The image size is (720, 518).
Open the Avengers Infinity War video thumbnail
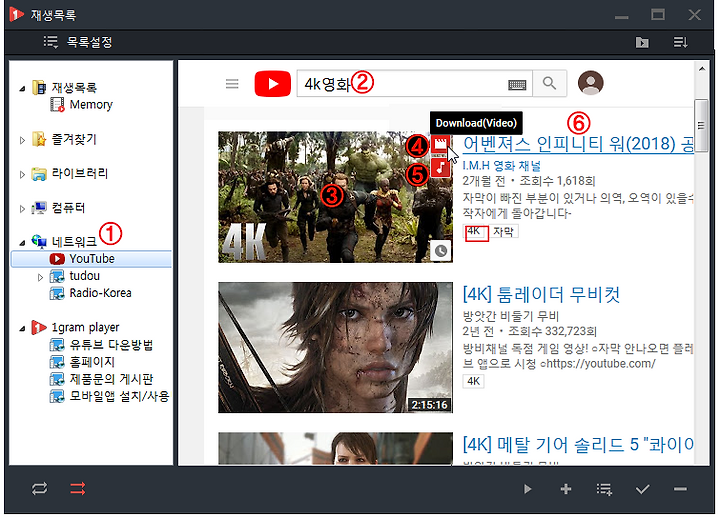pyautogui.click(x=335, y=197)
